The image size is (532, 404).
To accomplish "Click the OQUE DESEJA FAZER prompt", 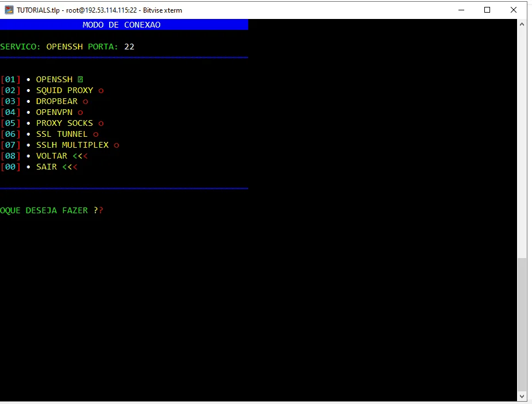I will pos(52,210).
